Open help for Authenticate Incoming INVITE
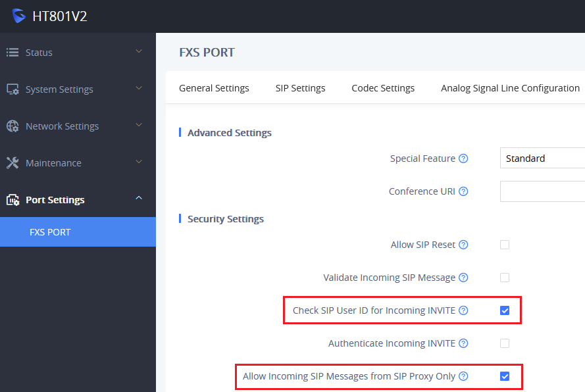This screenshot has height=392, width=585. [x=463, y=343]
